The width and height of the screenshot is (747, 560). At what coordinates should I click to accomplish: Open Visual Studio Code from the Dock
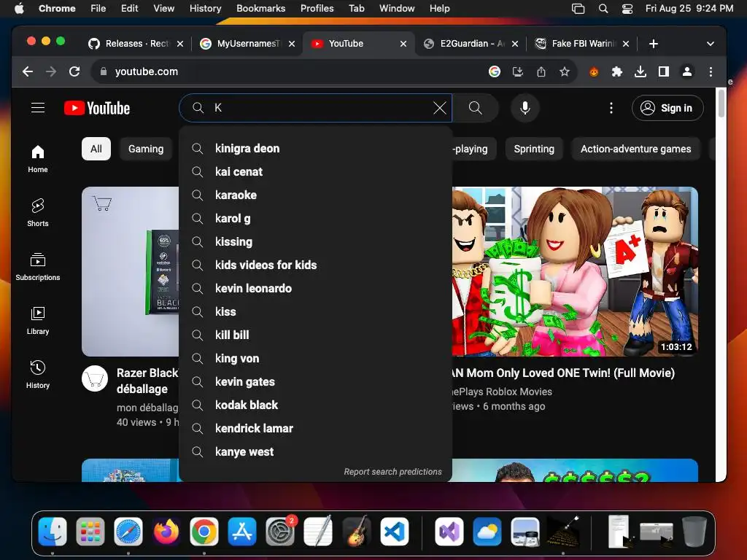(395, 531)
